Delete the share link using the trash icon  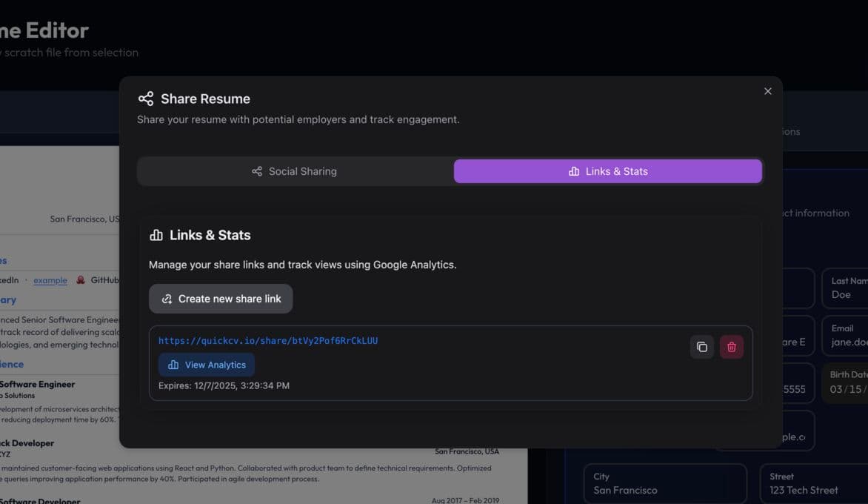pos(731,346)
